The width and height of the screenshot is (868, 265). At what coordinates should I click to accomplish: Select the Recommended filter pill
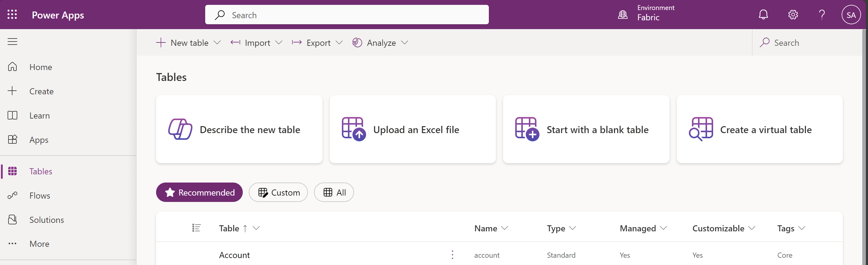coord(199,192)
